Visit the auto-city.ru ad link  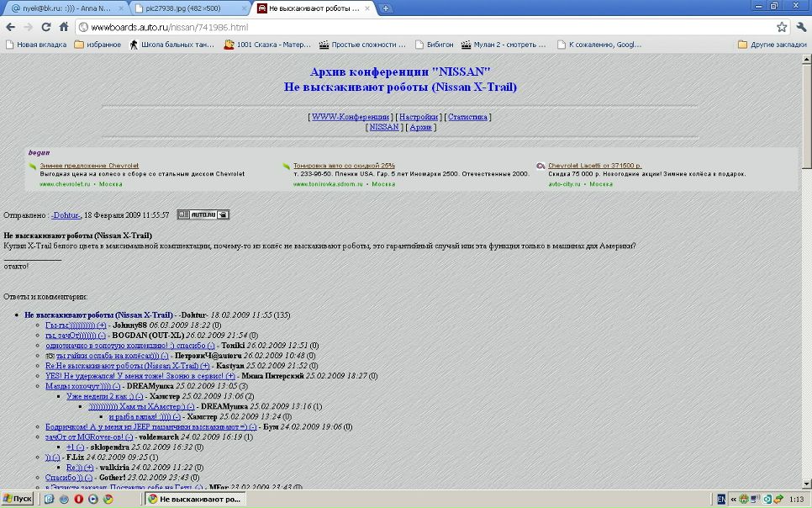tap(565, 184)
